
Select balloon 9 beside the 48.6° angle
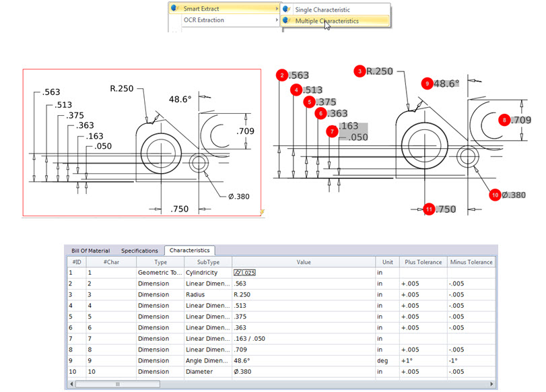click(x=427, y=84)
